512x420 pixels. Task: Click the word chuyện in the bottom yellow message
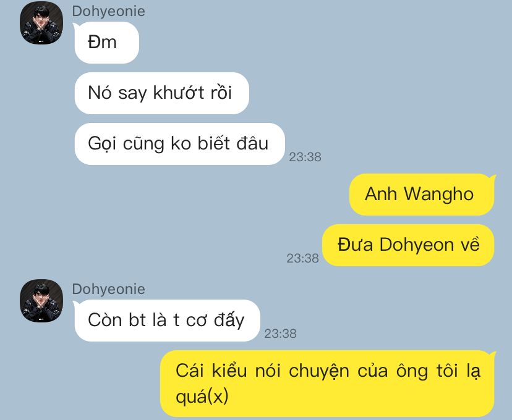[319, 372]
